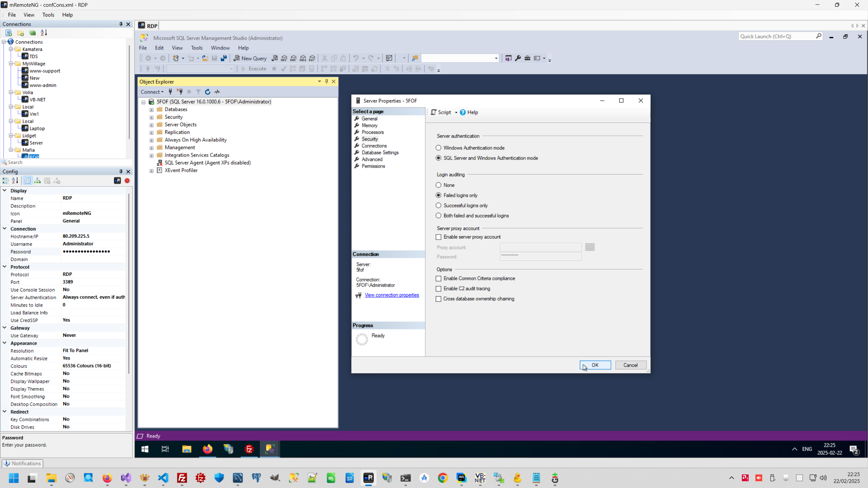Click the Filter icon in Object Explorer

pos(198,92)
